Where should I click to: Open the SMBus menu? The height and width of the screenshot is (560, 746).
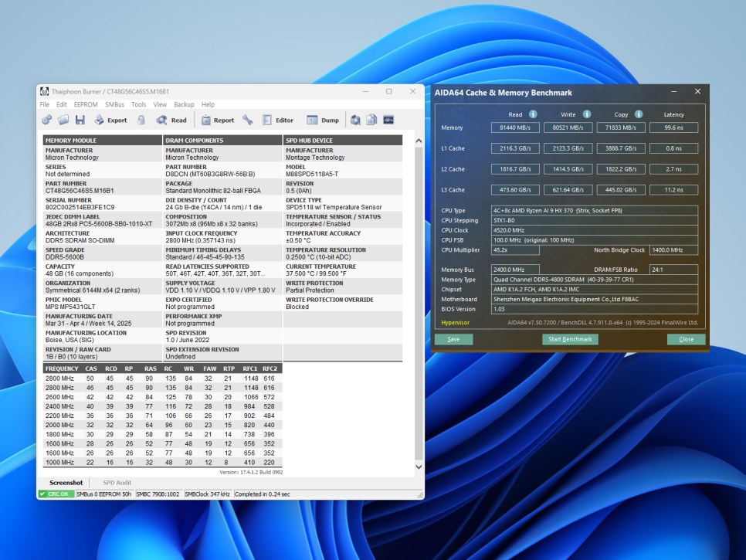tap(114, 105)
